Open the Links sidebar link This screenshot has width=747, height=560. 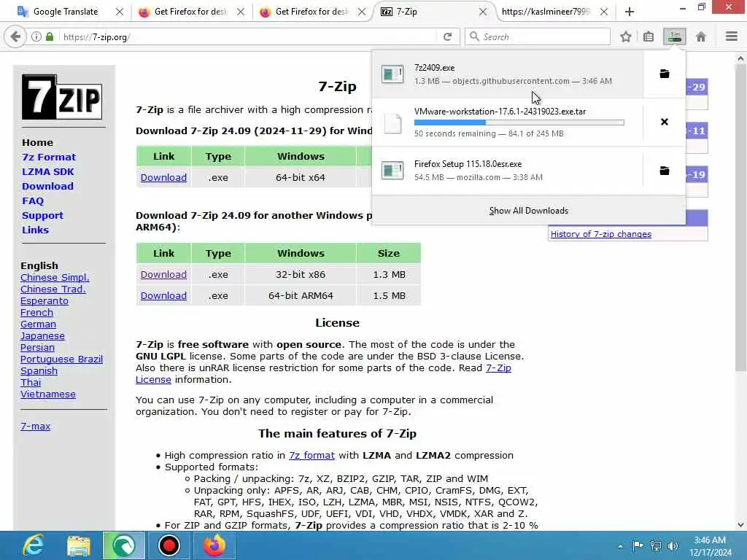click(35, 230)
